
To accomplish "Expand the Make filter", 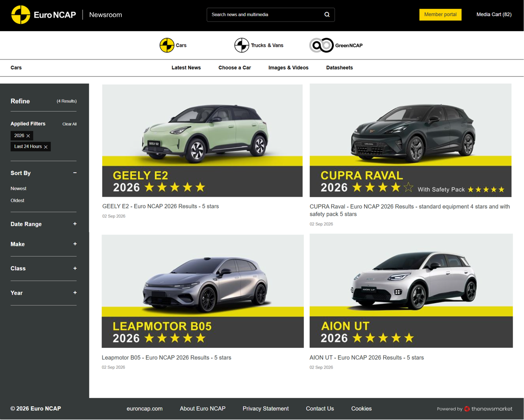I will [75, 244].
